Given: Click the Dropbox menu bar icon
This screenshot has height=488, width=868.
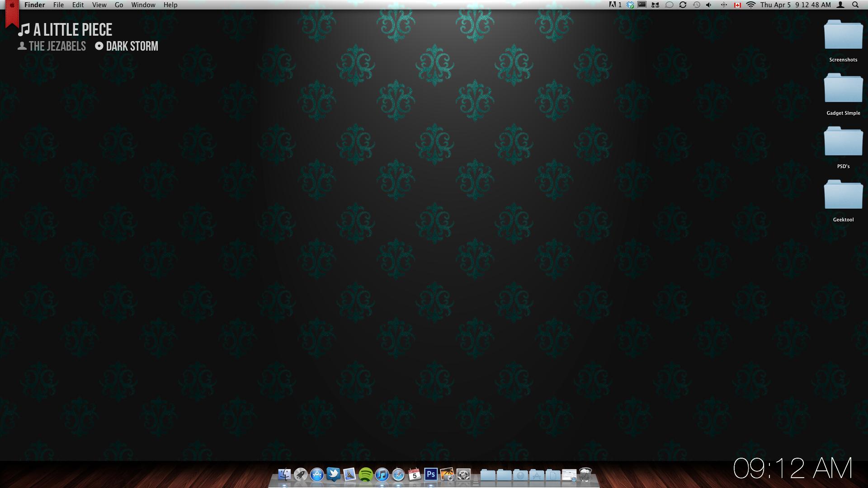Looking at the screenshot, I should [x=630, y=5].
